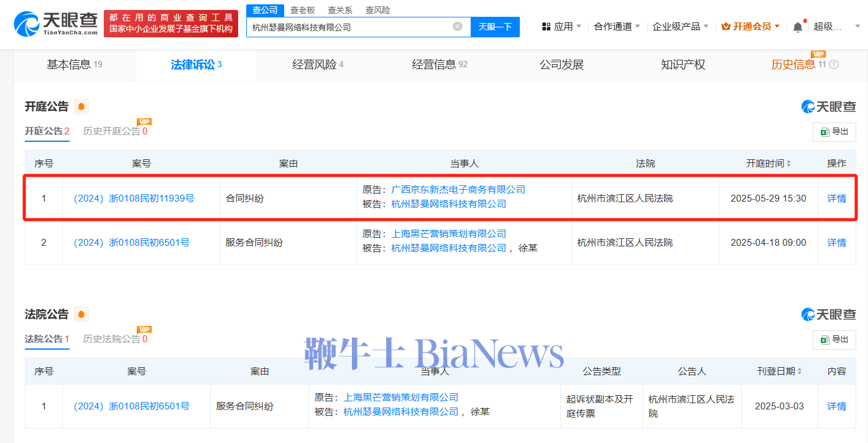Image resolution: width=868 pixels, height=443 pixels.
Task: Open case (2024)浙0108民初11939号 link
Action: 134,198
